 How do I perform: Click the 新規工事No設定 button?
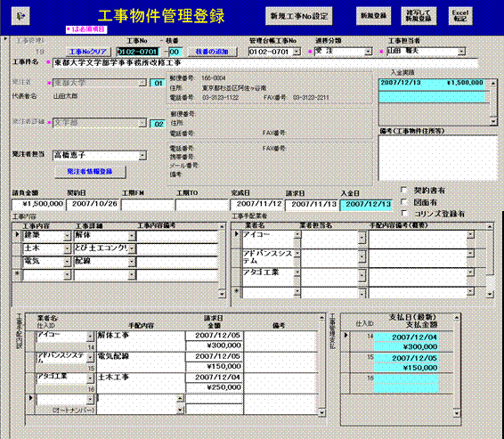pyautogui.click(x=299, y=16)
